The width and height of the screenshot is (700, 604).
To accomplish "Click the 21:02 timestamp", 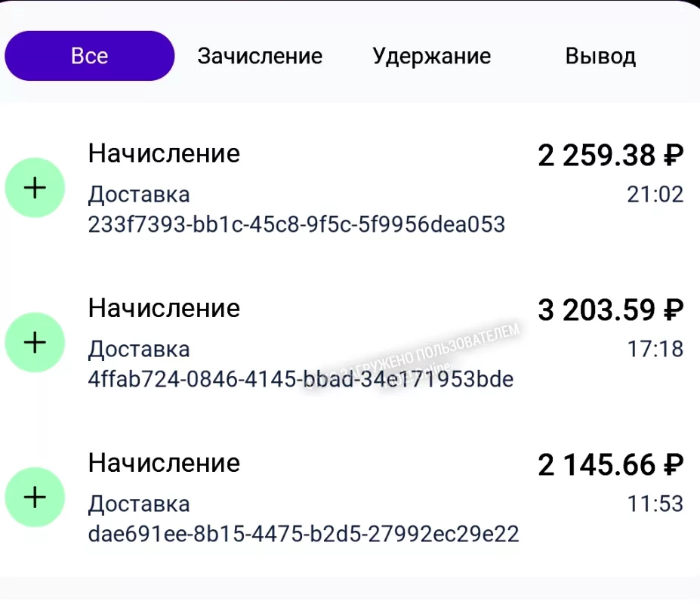I will click(x=655, y=195).
